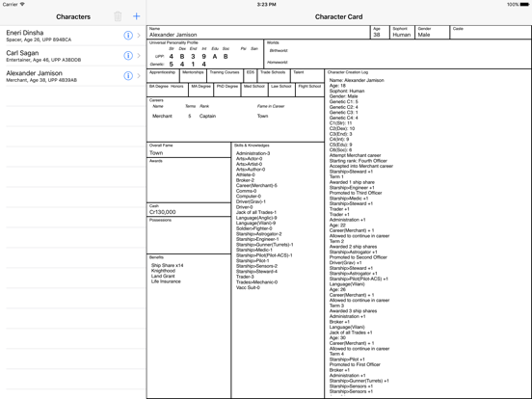Image resolution: width=532 pixels, height=399 pixels.
Task: Click the 3:23 PM clock
Action: click(x=266, y=5)
